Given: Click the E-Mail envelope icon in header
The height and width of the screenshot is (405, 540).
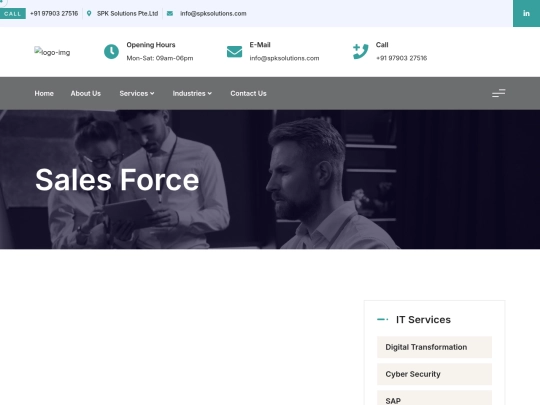Looking at the screenshot, I should 235,52.
